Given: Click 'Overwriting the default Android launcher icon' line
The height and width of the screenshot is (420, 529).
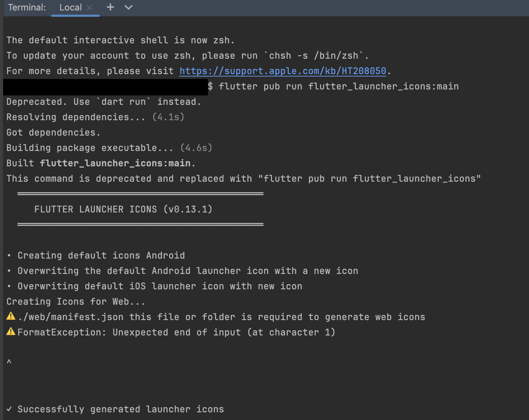Looking at the screenshot, I should (x=182, y=271).
